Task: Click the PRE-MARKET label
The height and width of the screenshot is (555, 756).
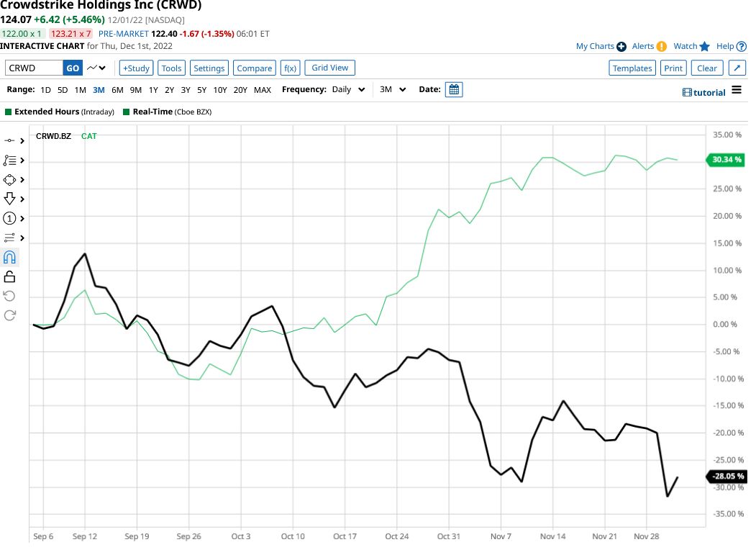Action: coord(124,34)
